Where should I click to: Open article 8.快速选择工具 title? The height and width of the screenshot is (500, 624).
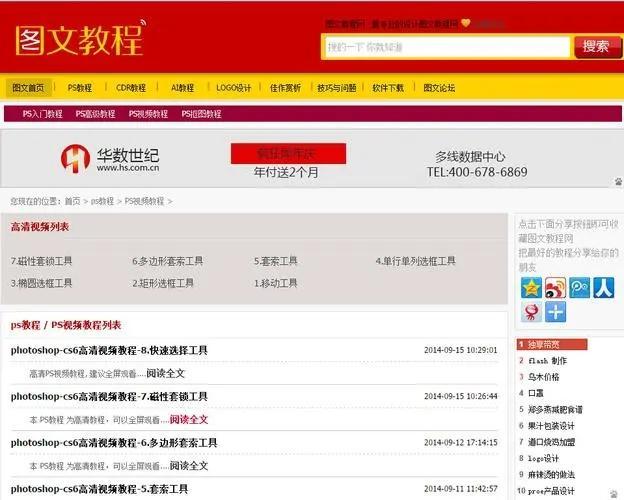click(x=109, y=350)
